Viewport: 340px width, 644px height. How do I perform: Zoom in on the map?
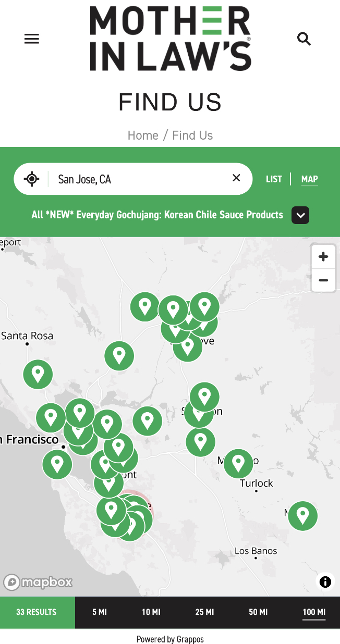(x=323, y=257)
